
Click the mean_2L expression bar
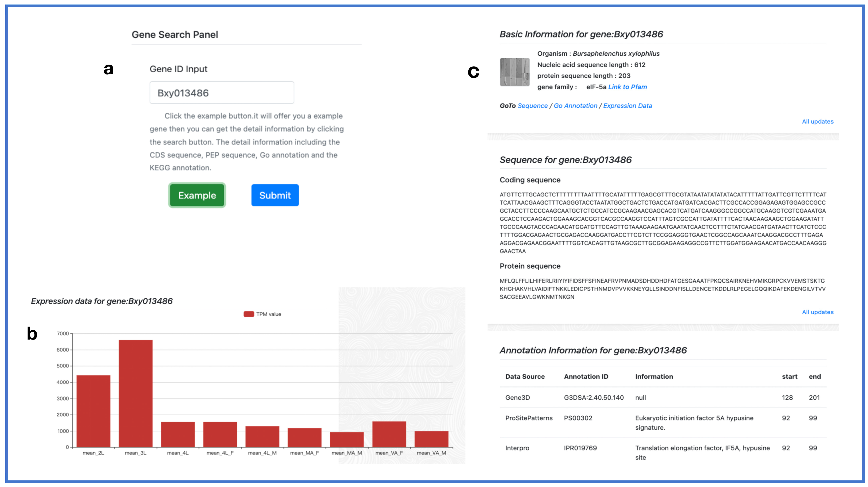pos(93,411)
